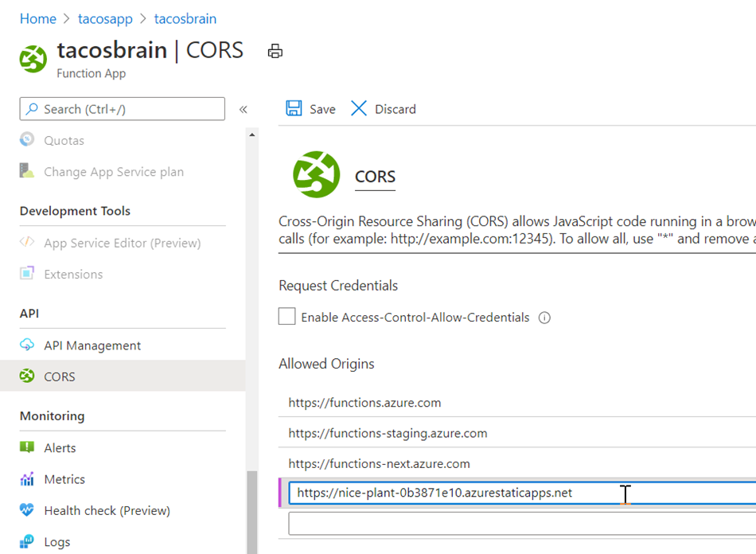Click the empty Allowed Origins field
The height and width of the screenshot is (554, 756).
pos(517,523)
